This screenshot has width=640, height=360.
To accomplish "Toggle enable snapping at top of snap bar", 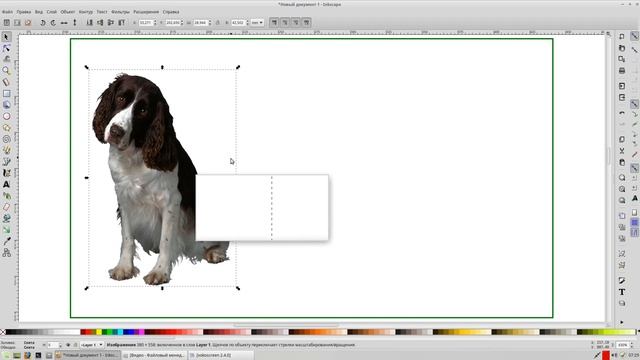I will tap(634, 36).
